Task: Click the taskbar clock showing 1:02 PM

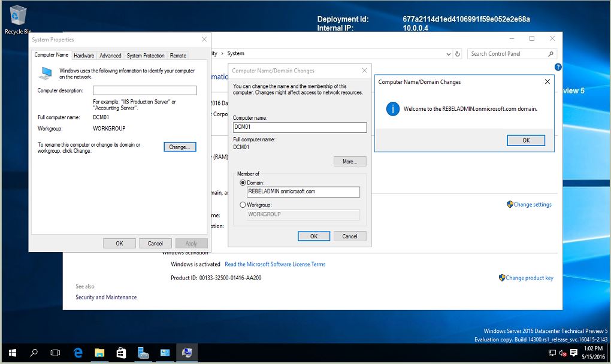Action: click(x=594, y=353)
